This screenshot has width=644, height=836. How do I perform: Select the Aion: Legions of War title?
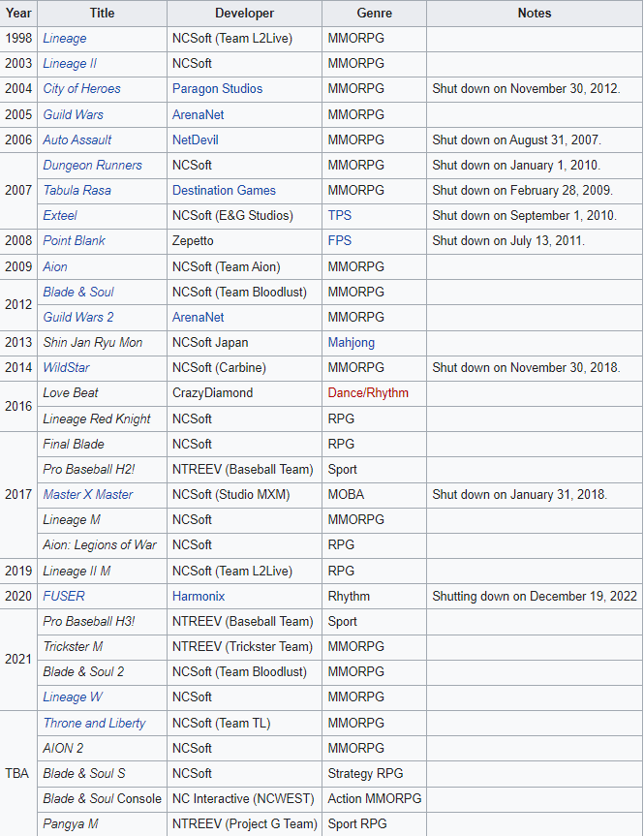tap(100, 544)
